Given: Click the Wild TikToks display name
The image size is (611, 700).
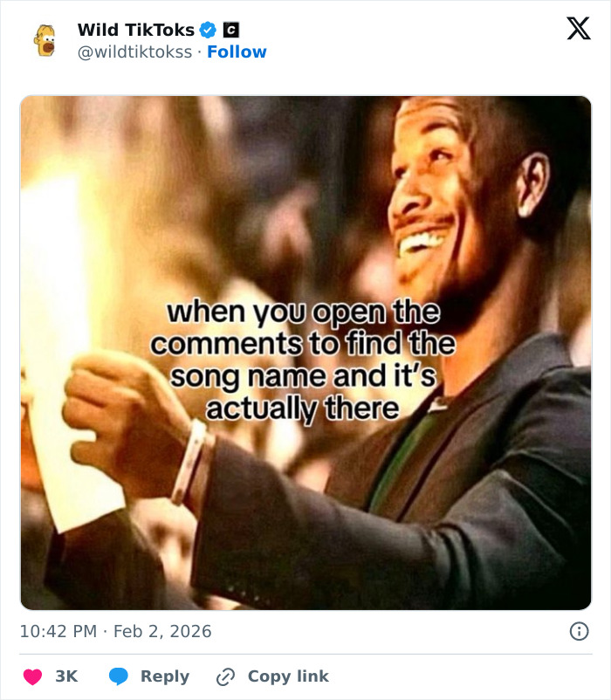Looking at the screenshot, I should point(138,29).
